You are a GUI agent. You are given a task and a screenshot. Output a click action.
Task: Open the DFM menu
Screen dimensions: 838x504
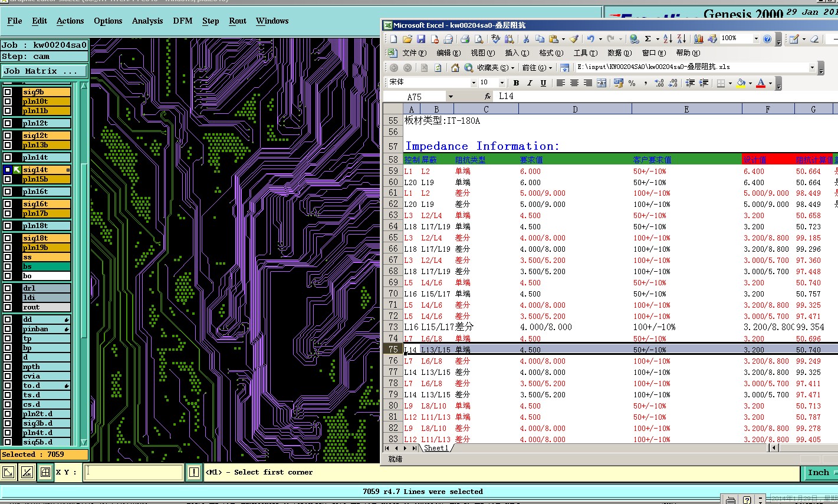tap(183, 21)
